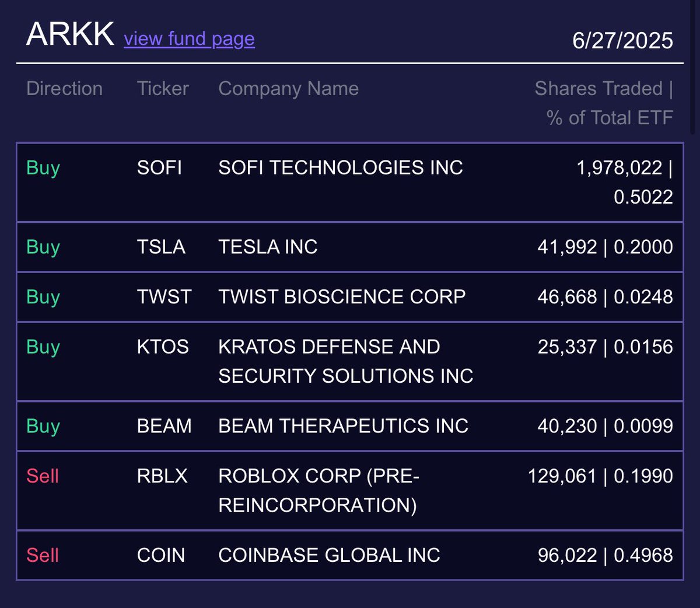Select the TSLA ticker cell

pos(161,247)
